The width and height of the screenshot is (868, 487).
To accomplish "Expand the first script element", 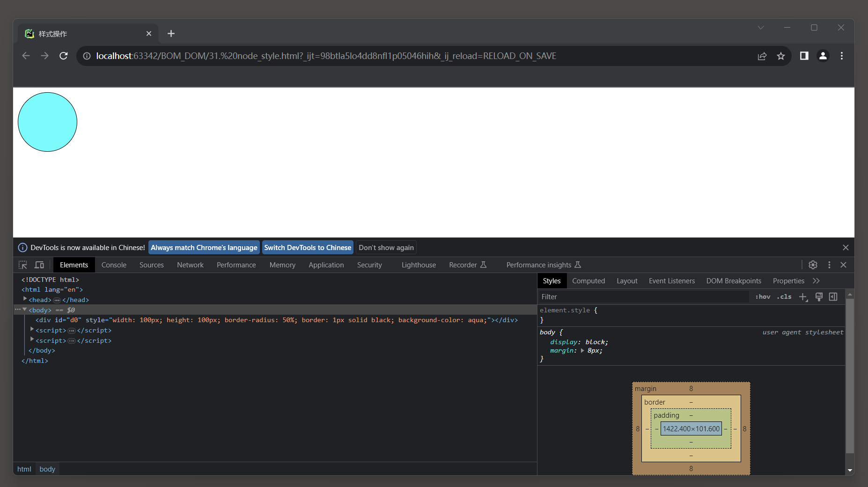I will 32,329.
